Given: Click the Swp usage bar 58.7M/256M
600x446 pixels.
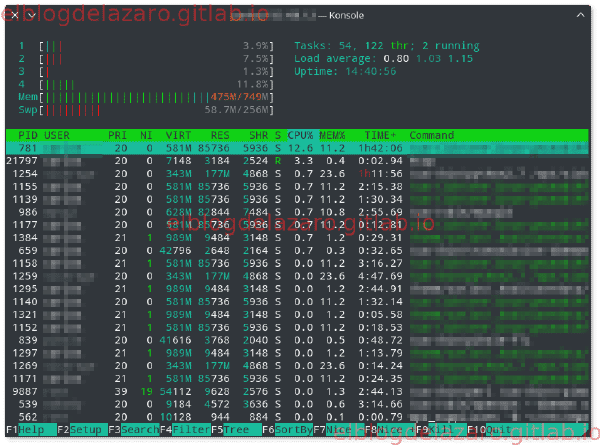Looking at the screenshot, I should coord(156,110).
